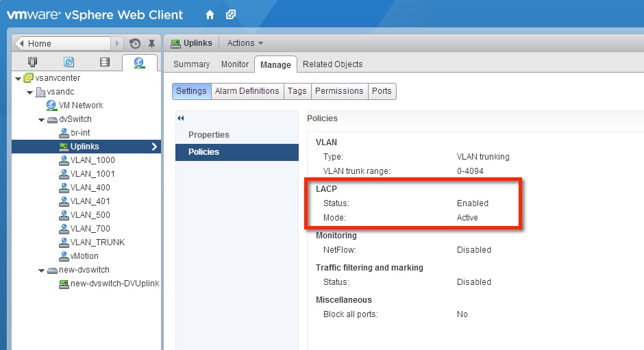This screenshot has height=350, width=644.
Task: Switch to Storage view icon
Action: coord(105,62)
